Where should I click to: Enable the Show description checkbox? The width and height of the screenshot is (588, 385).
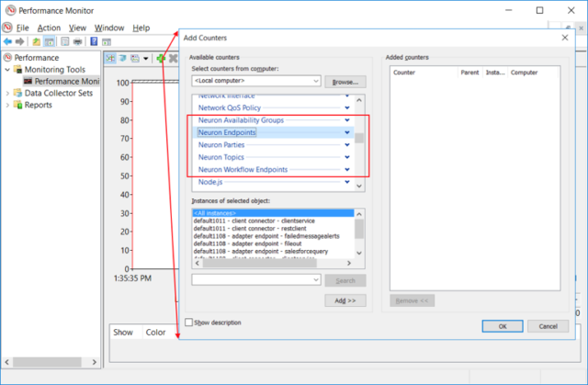189,323
